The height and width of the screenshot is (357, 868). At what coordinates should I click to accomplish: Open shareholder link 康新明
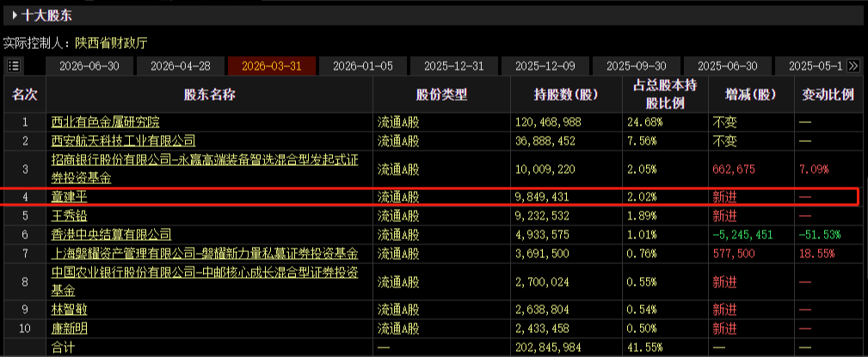point(69,329)
